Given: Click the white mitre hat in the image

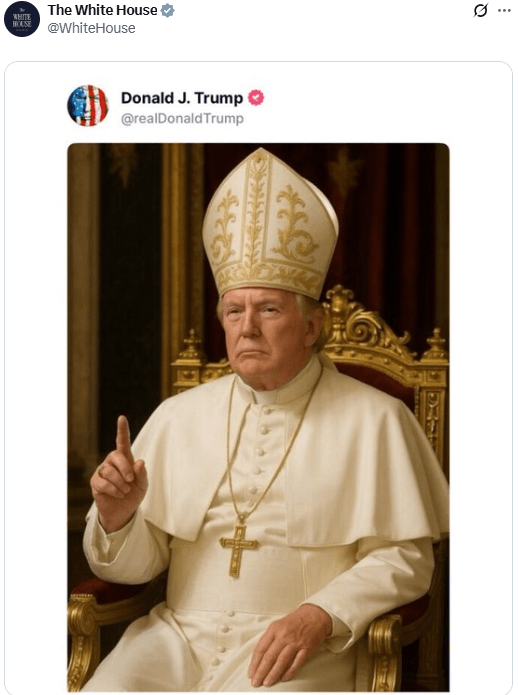Looking at the screenshot, I should point(270,224).
